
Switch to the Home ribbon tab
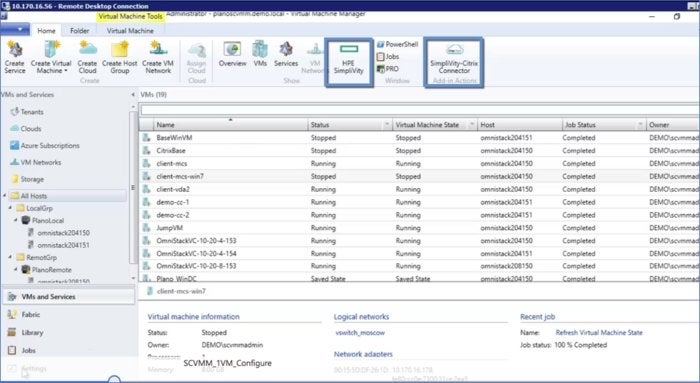[46, 31]
